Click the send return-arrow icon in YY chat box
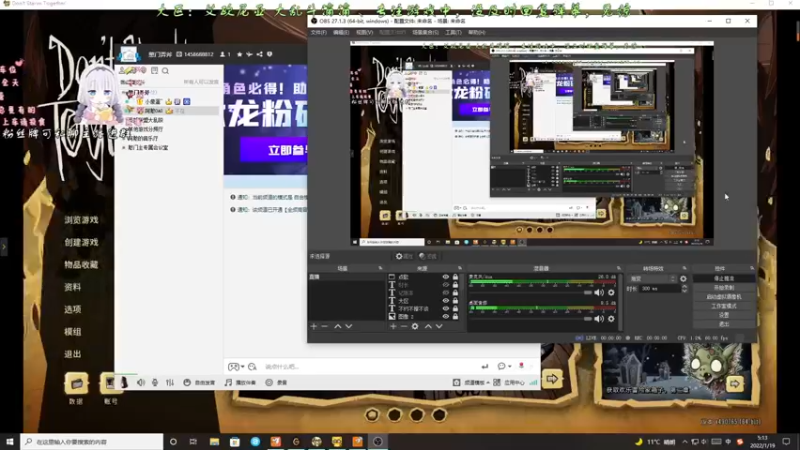This screenshot has height=450, width=800. 485,366
